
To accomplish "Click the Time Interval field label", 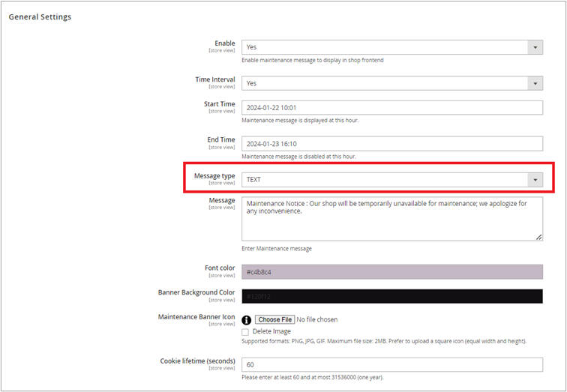I will 214,79.
